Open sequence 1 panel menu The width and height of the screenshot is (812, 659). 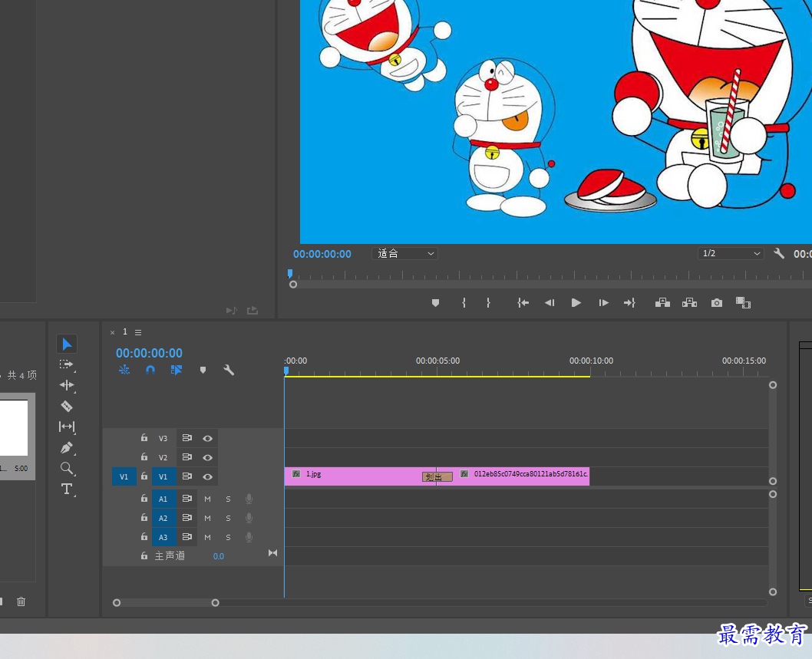tap(137, 332)
